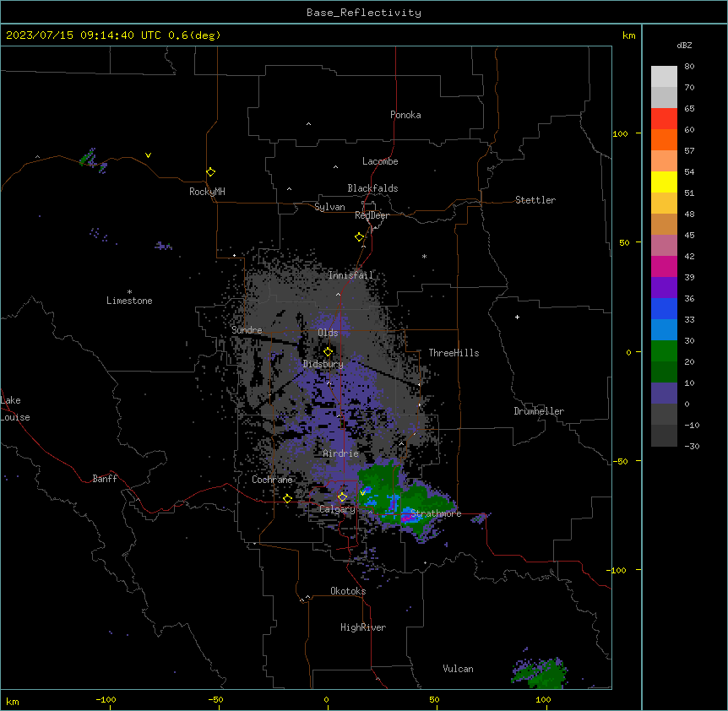Click the yellow 54 dBZ legend swatch
728x711 pixels.
(664, 182)
